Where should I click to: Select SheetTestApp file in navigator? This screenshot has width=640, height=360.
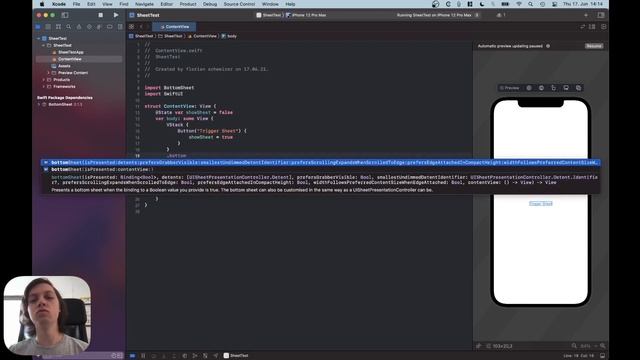click(71, 52)
